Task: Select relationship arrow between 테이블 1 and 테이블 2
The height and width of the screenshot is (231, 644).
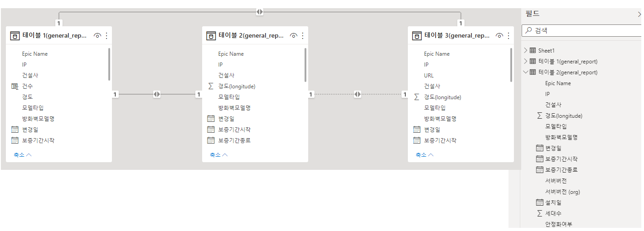Action: click(157, 94)
